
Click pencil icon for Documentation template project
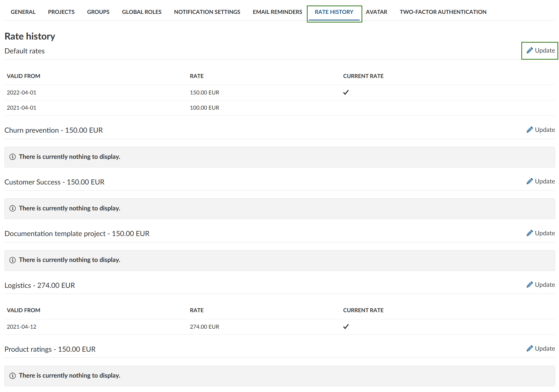coord(529,233)
